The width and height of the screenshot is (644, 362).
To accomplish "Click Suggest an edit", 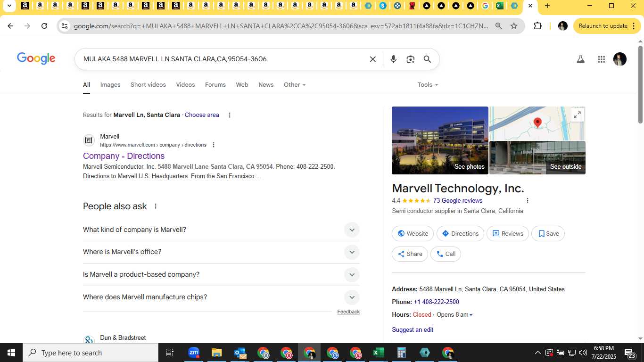I will coord(413,330).
